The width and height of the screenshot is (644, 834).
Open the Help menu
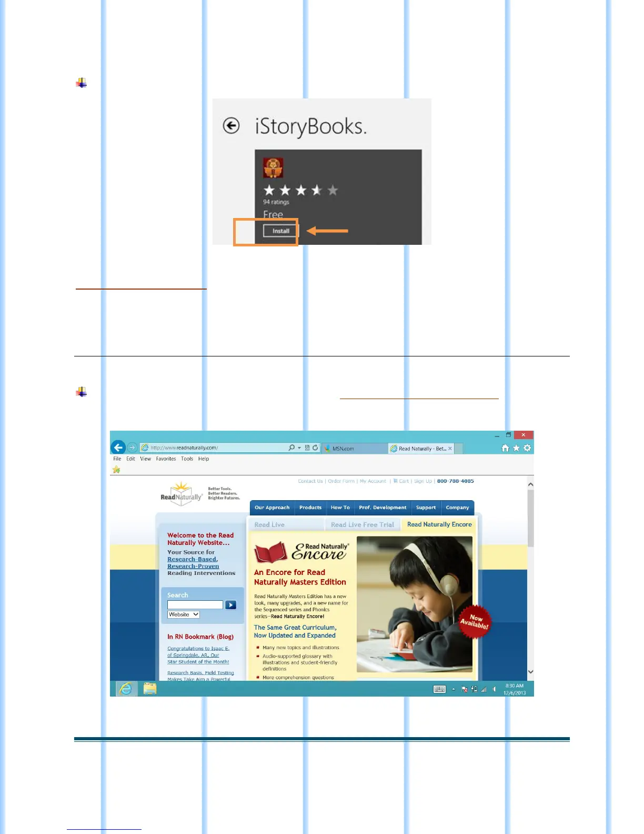(x=204, y=459)
